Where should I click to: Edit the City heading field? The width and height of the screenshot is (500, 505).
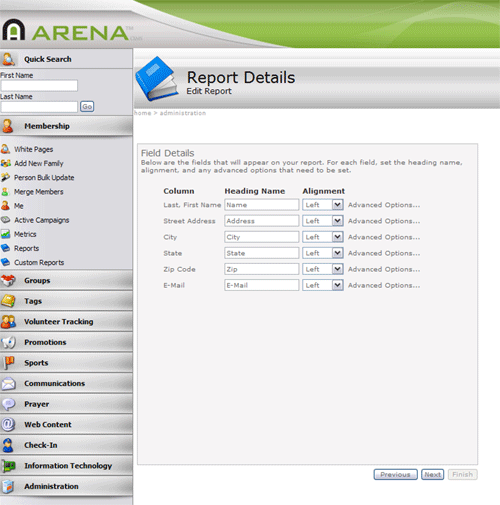(x=262, y=237)
